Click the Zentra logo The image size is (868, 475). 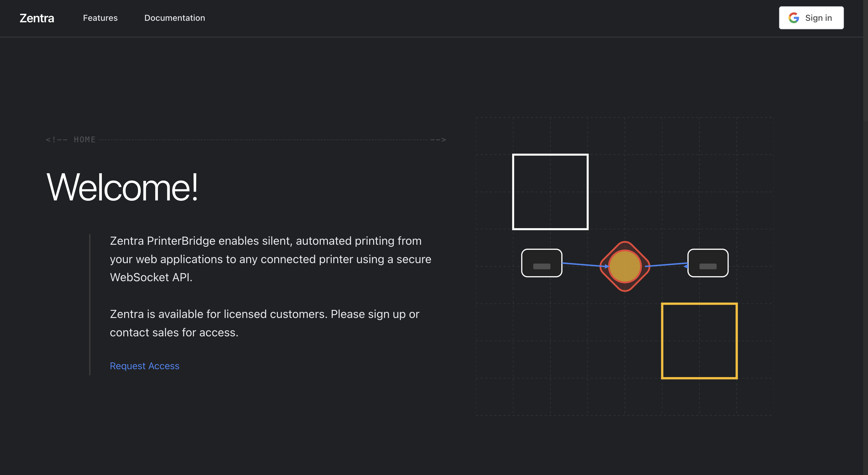37,18
